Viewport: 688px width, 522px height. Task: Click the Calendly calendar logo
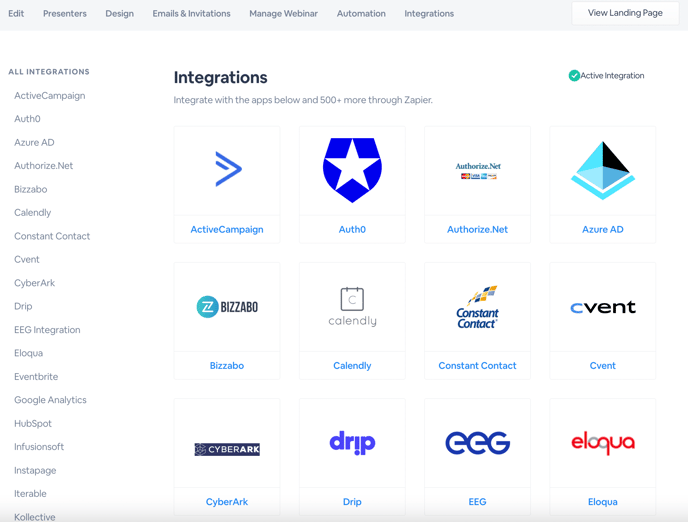(x=352, y=307)
